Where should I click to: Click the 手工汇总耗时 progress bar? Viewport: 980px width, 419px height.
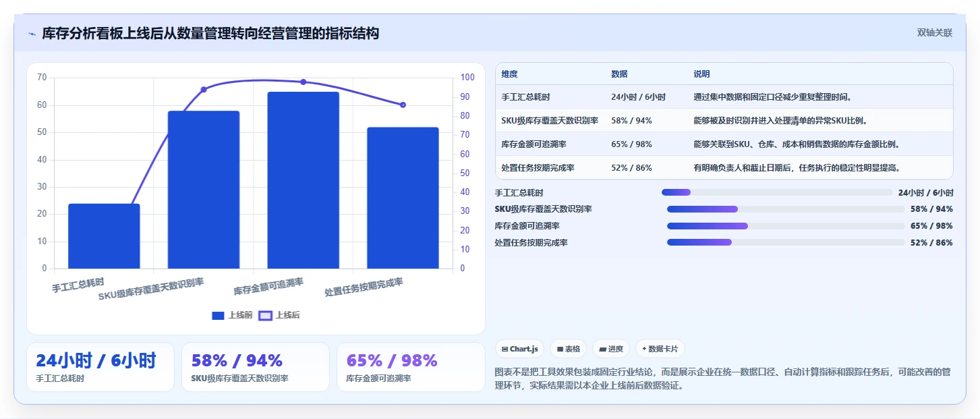[777, 192]
